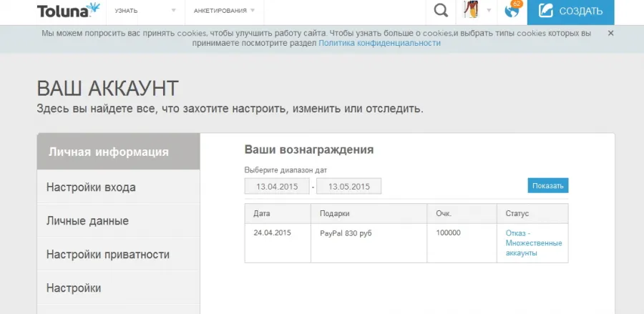Select the 100000 points cell

[462, 243]
